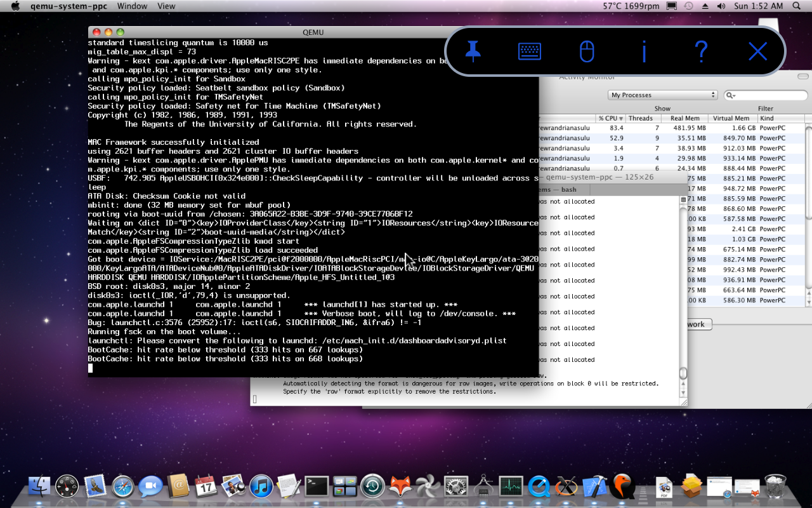
Task: Open Spotlight search magnifier
Action: pyautogui.click(x=796, y=6)
